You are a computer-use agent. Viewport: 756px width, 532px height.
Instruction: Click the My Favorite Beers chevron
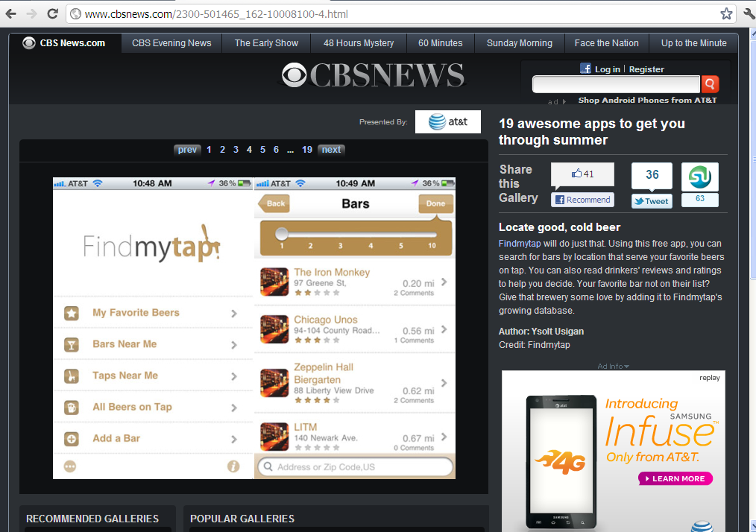[234, 314]
